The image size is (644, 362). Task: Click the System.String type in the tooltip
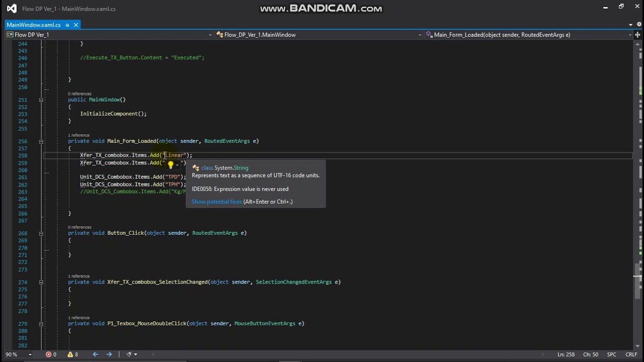pyautogui.click(x=231, y=168)
